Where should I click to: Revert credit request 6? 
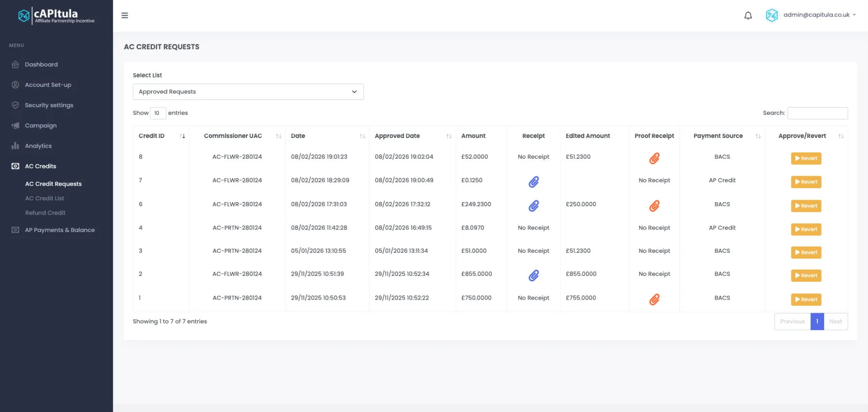pos(806,206)
